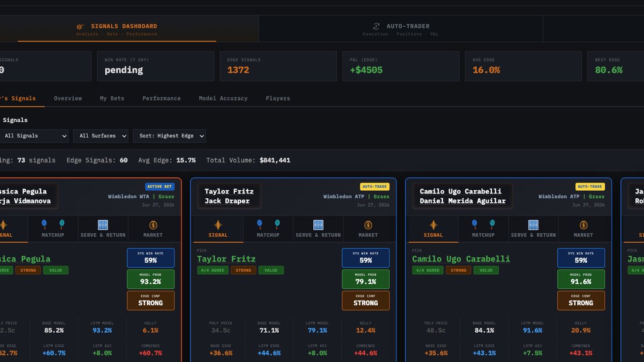Click the LSTM Edge +60.7% value
The height and width of the screenshot is (362, 644).
pos(54,353)
